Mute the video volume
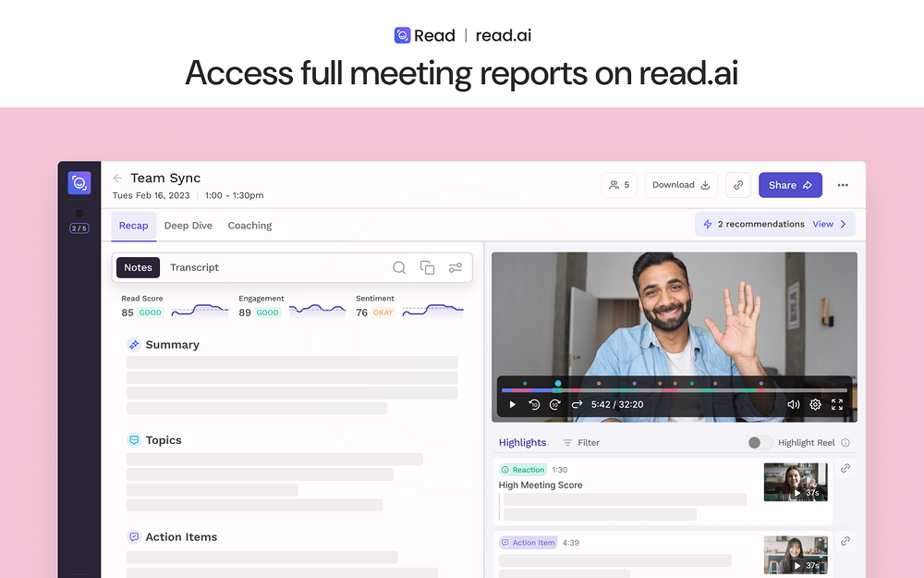 pyautogui.click(x=793, y=405)
